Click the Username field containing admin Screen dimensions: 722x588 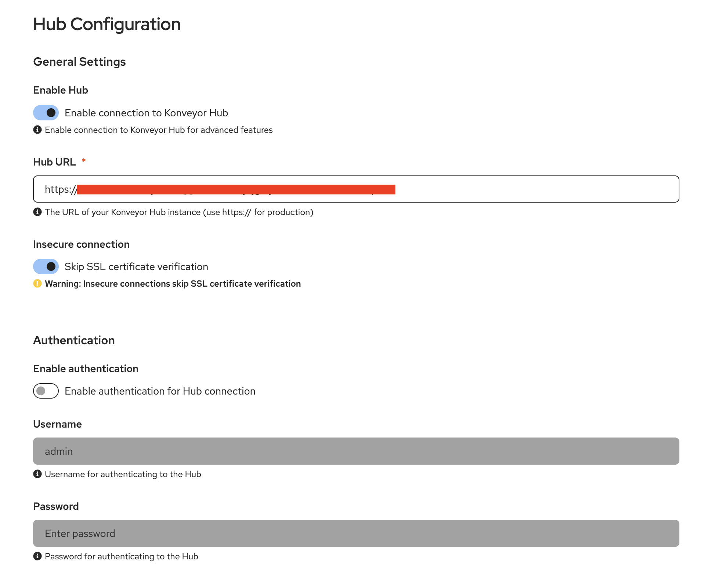[x=355, y=451]
